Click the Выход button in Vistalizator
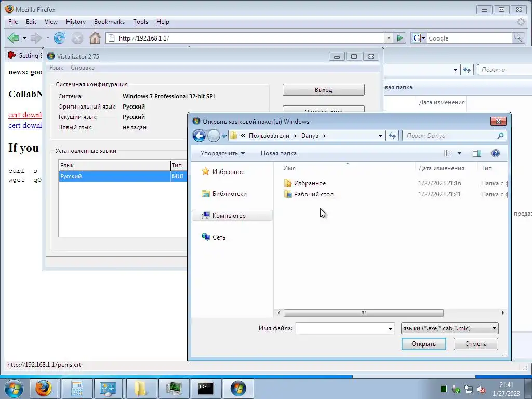Image resolution: width=532 pixels, height=399 pixels. [x=323, y=90]
